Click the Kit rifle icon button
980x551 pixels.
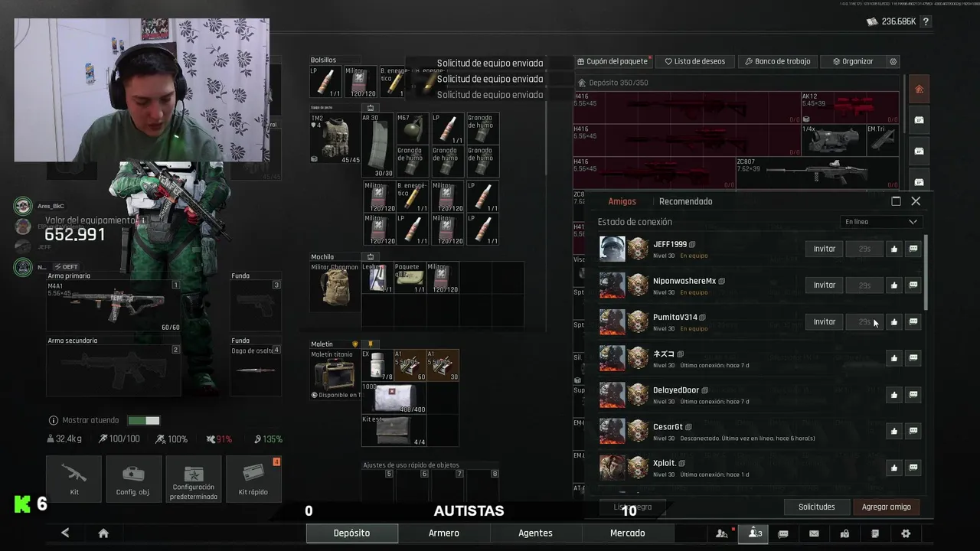[x=74, y=479]
